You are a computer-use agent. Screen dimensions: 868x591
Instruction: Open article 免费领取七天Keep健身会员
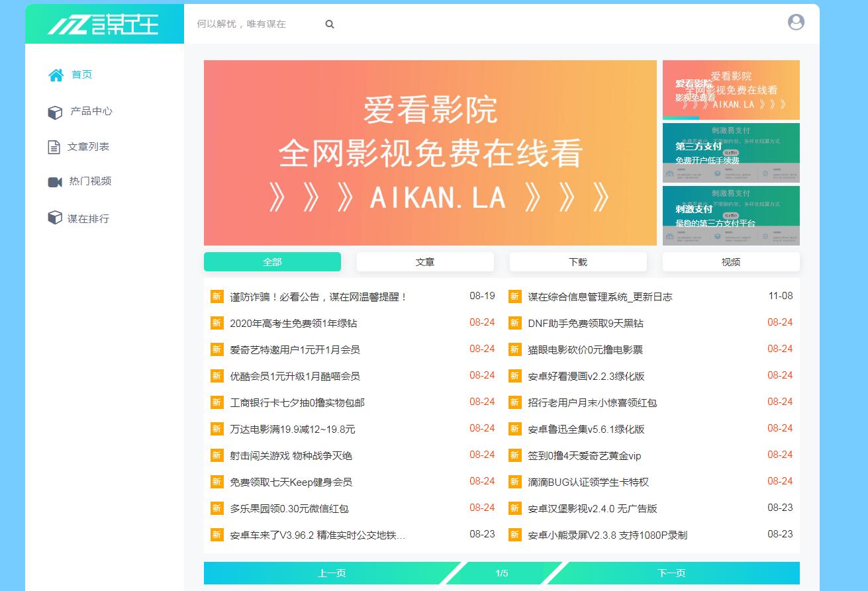click(x=291, y=482)
